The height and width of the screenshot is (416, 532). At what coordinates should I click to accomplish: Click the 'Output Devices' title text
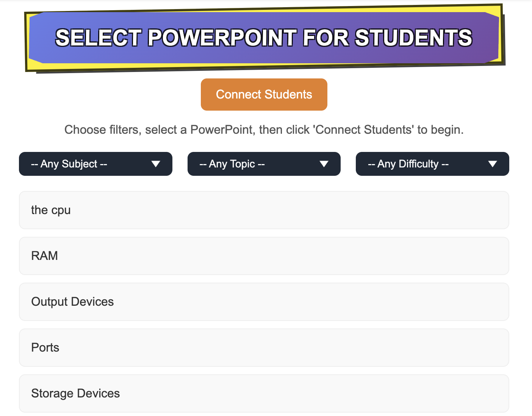point(72,302)
